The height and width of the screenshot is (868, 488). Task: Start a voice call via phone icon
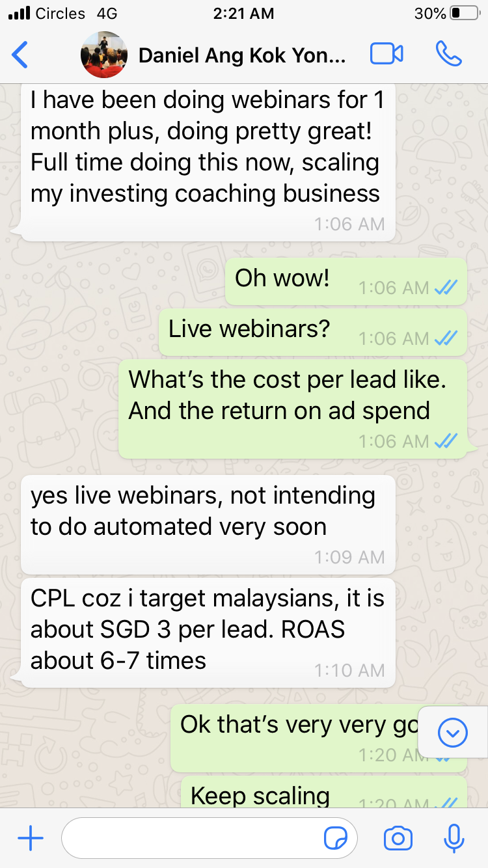pyautogui.click(x=448, y=54)
